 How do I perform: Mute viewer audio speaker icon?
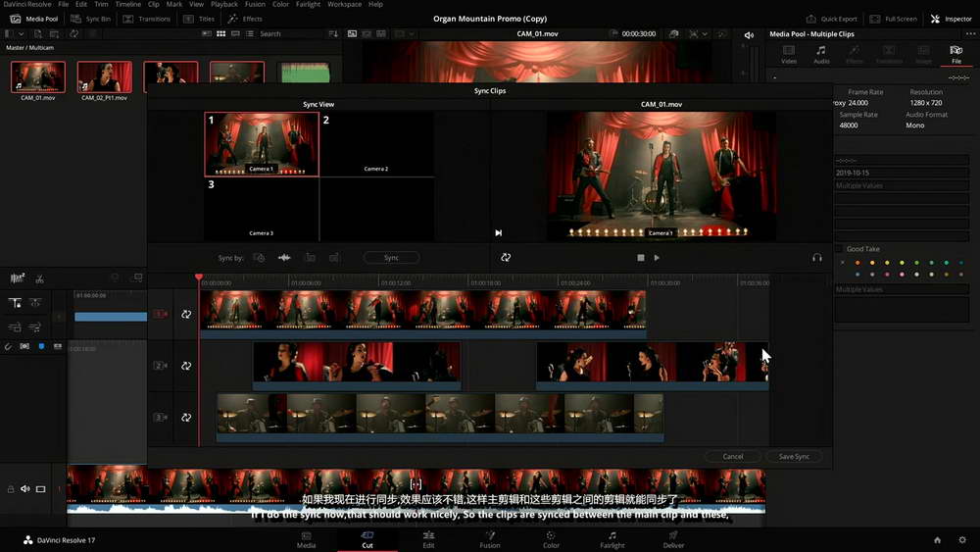pos(749,35)
